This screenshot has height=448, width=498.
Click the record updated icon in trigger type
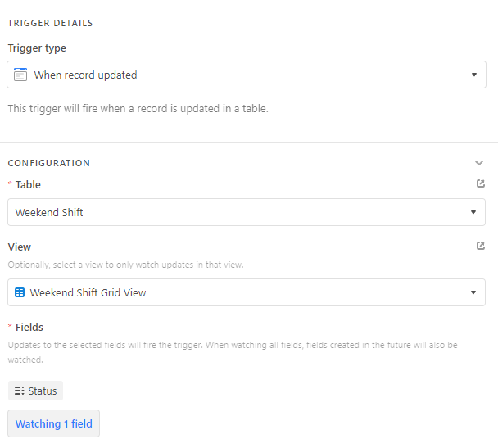20,75
